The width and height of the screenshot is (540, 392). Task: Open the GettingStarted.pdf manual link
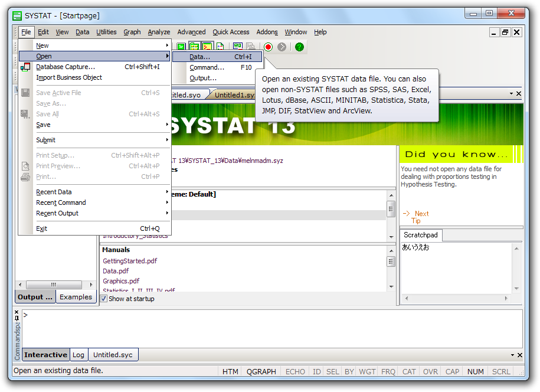click(x=130, y=261)
